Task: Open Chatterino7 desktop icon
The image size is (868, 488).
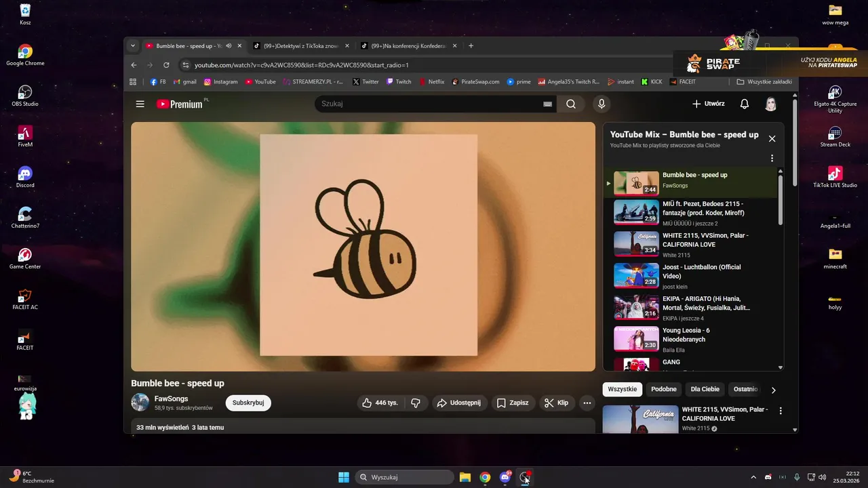Action: pyautogui.click(x=25, y=218)
